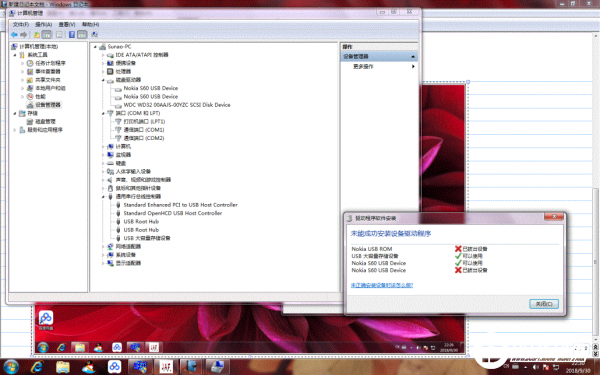This screenshot has width=600, height=375.
Task: Click the Back arrow in Computer Management toolbar
Action: [14, 34]
